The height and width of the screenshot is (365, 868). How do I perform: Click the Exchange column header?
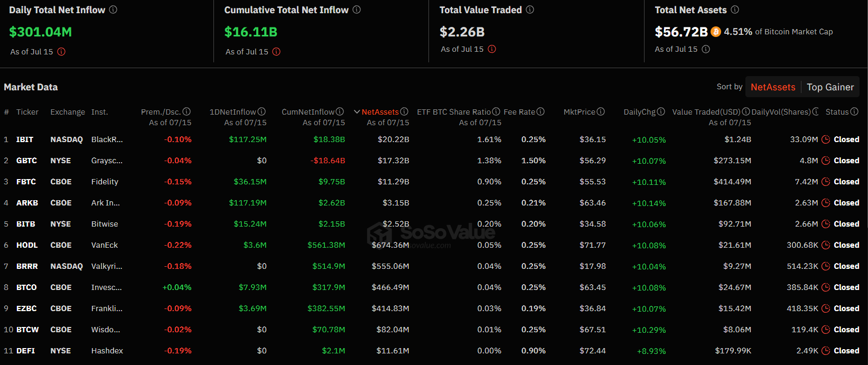click(x=68, y=112)
